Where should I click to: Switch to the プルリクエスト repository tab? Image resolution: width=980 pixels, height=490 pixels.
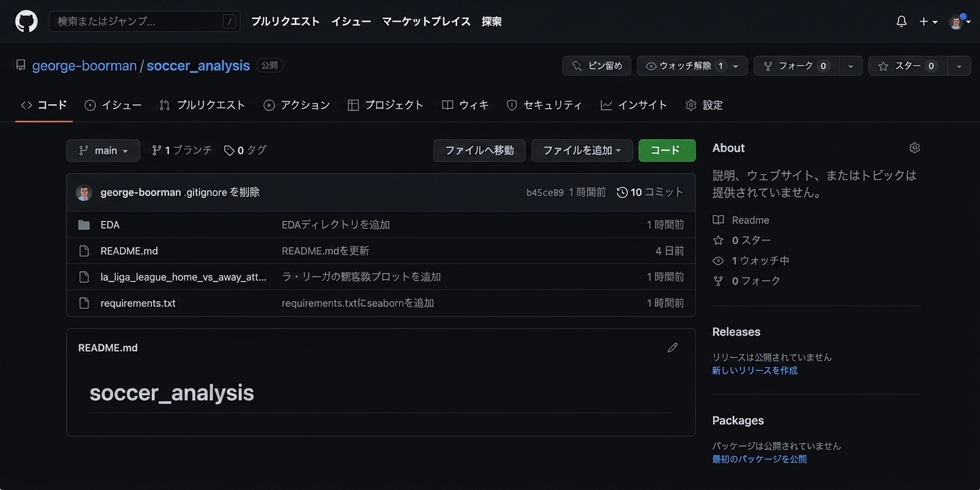(202, 105)
